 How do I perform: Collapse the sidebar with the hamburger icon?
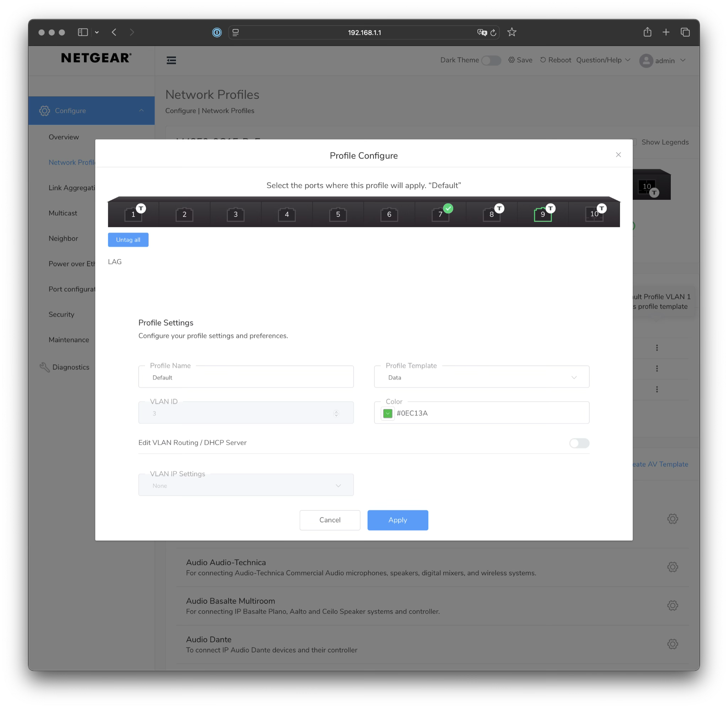[x=171, y=60]
